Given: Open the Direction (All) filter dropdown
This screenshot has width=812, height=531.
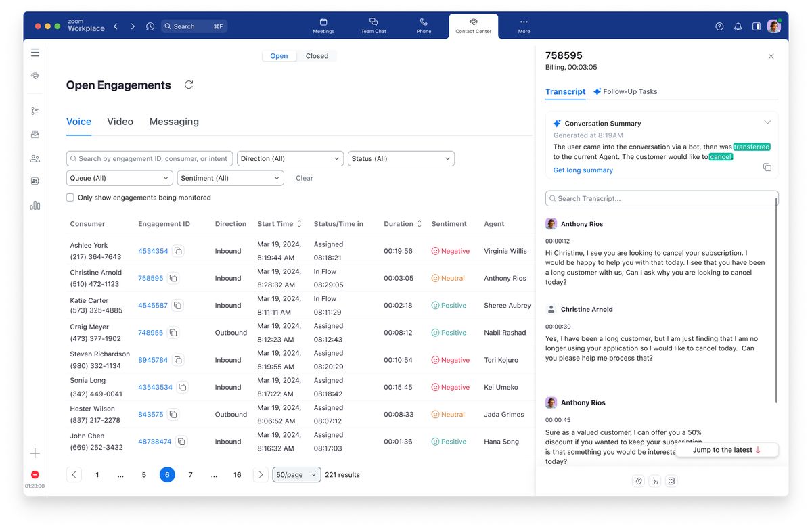Looking at the screenshot, I should [x=290, y=158].
